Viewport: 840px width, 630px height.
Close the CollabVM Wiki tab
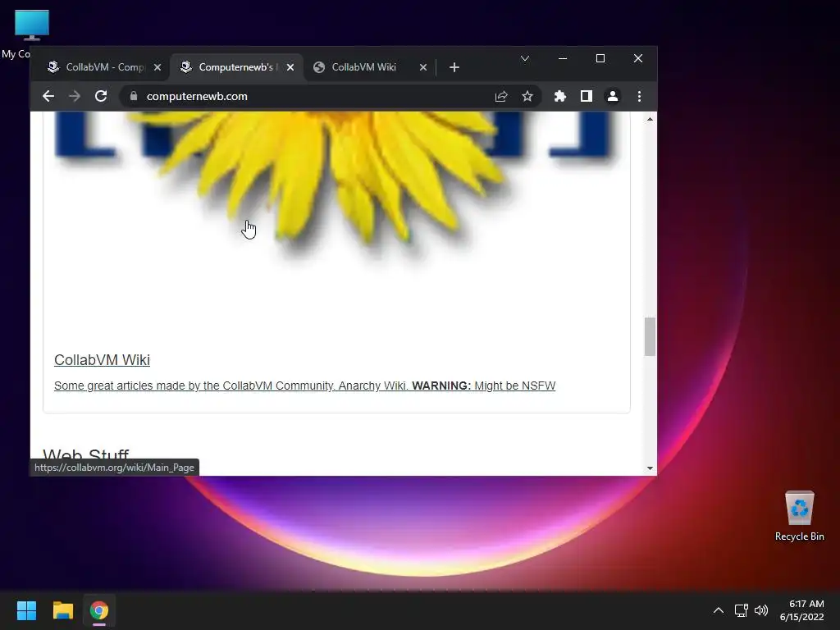(423, 67)
